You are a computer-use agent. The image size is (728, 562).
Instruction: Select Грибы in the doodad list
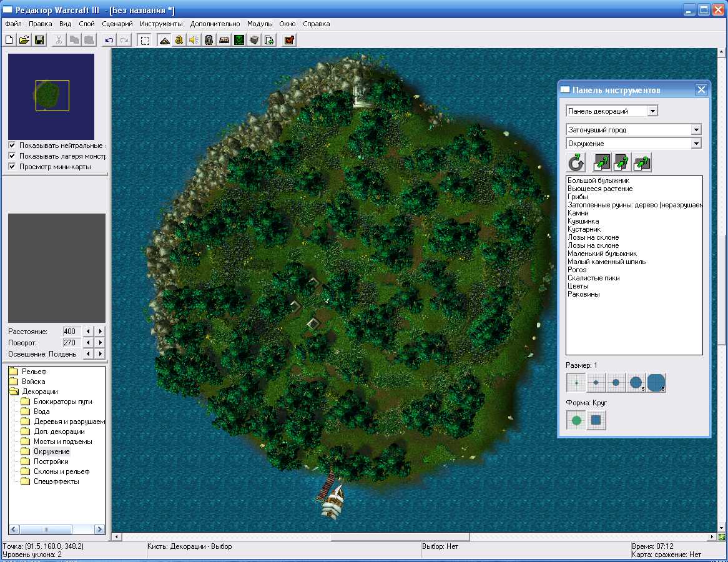578,197
